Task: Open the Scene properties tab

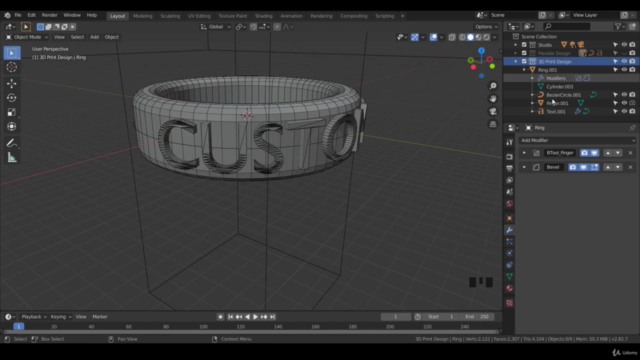Action: [x=509, y=192]
